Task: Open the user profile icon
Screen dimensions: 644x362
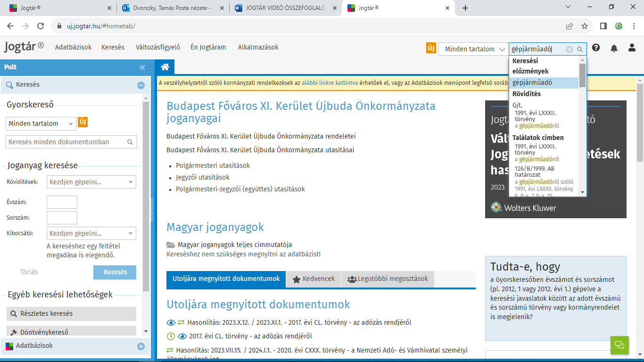Action: click(x=632, y=48)
